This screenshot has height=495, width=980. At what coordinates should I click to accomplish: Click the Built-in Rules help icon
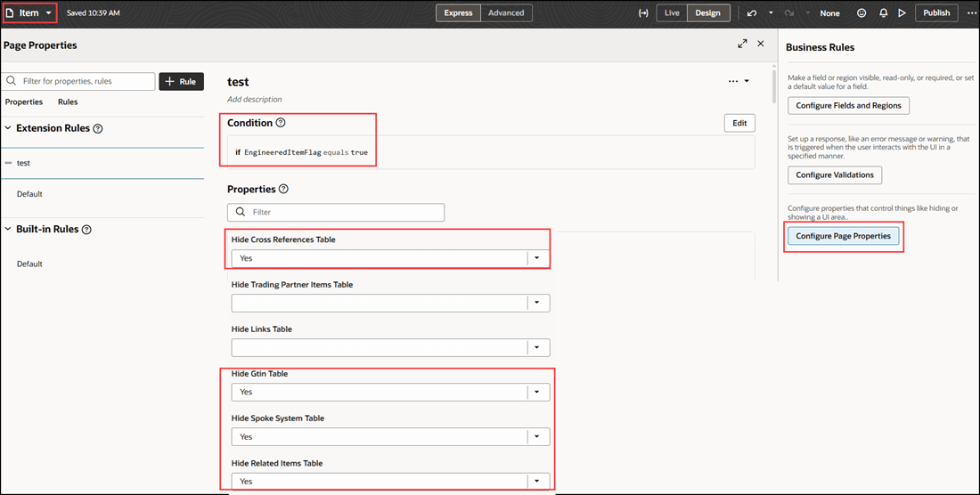[x=87, y=230]
